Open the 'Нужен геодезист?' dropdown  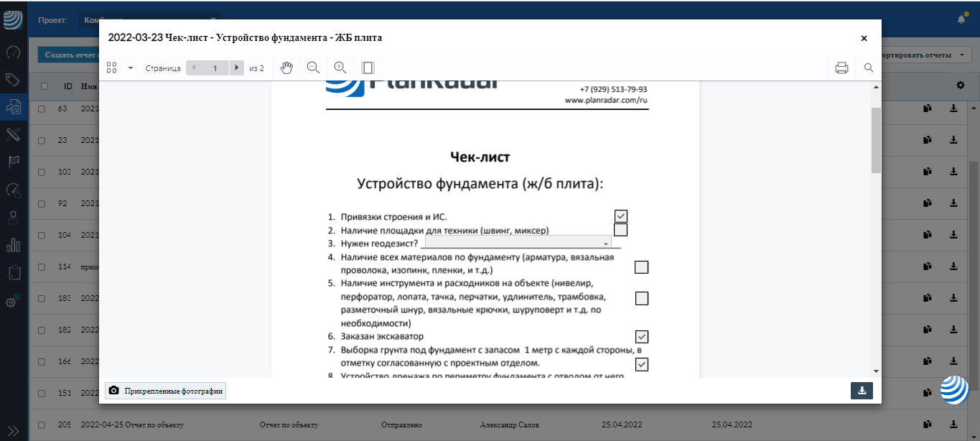pyautogui.click(x=518, y=243)
